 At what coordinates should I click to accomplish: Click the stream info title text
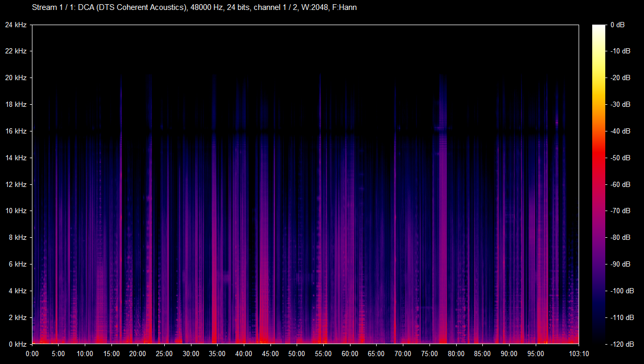[x=194, y=8]
